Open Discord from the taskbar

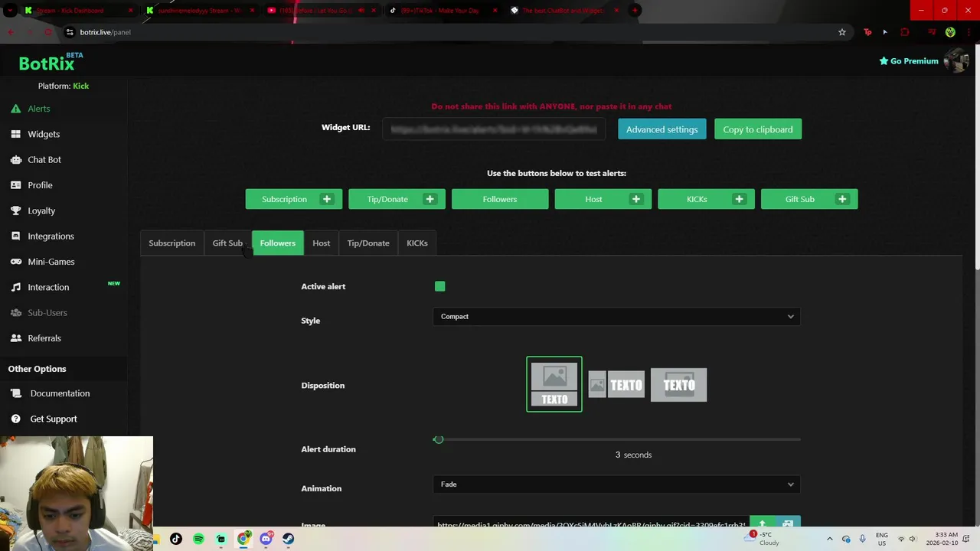coord(266,539)
